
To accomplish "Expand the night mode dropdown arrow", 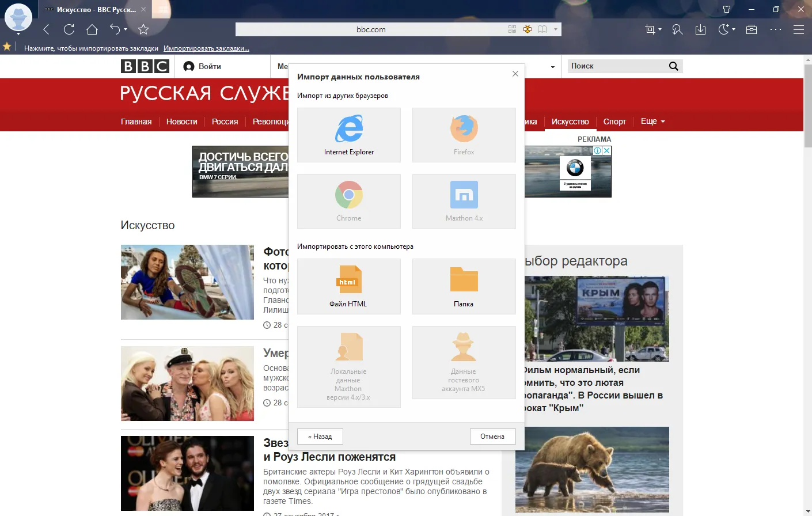I will (x=734, y=29).
